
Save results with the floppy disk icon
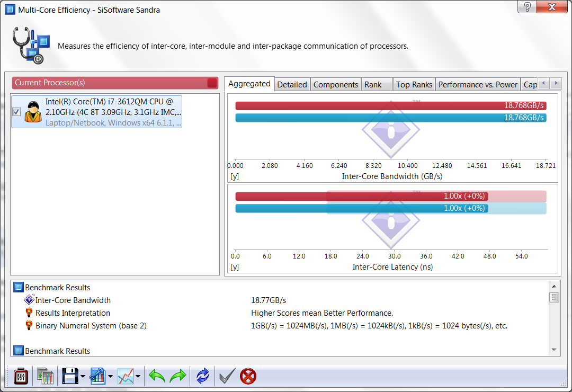[70, 376]
